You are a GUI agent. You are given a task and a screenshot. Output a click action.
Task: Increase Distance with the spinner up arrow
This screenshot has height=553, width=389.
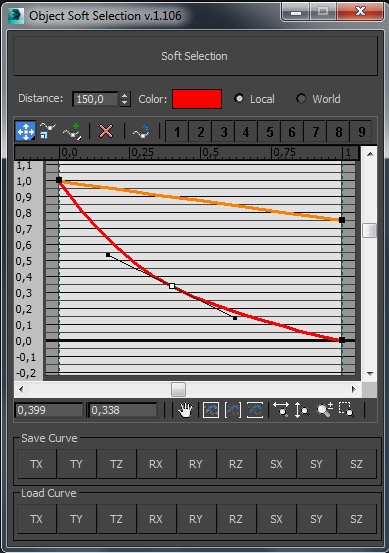pyautogui.click(x=124, y=95)
